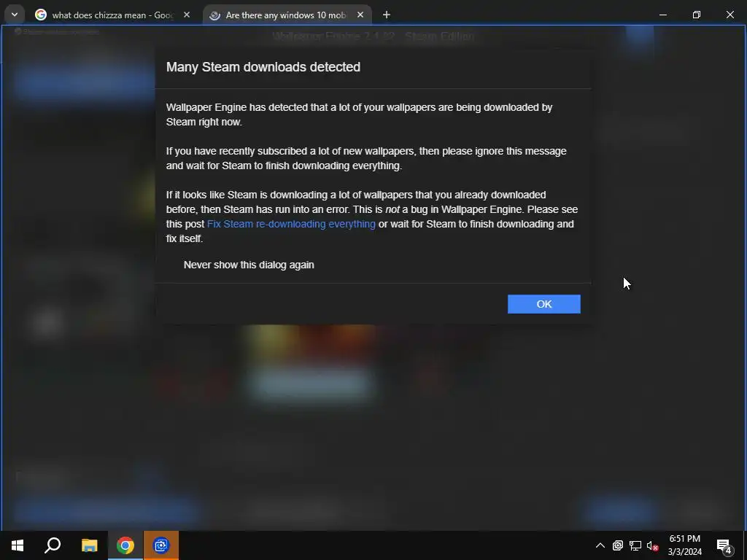Open the Wallpaper Engine tray icon

(617, 545)
